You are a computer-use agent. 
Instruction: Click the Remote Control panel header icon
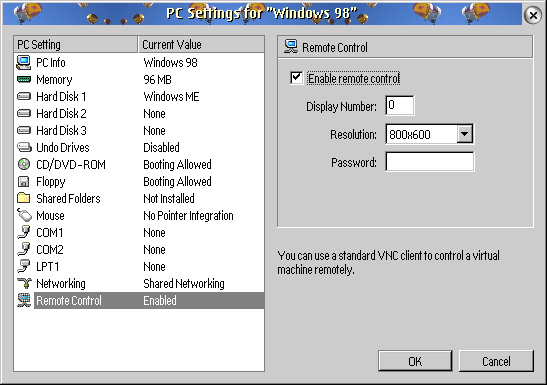click(291, 47)
